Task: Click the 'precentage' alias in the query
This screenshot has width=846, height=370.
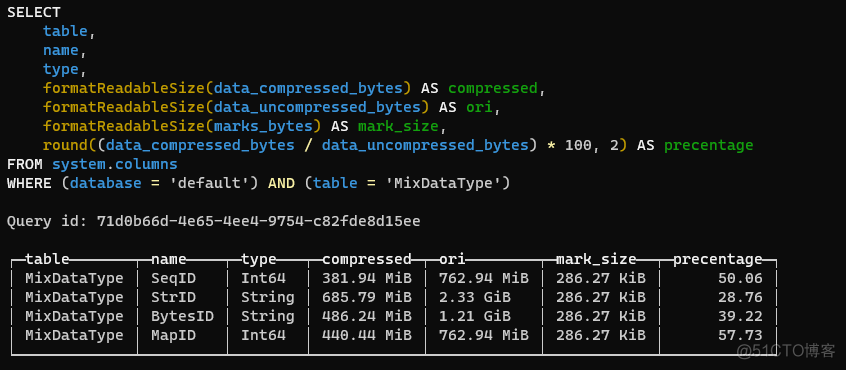Action: 708,146
